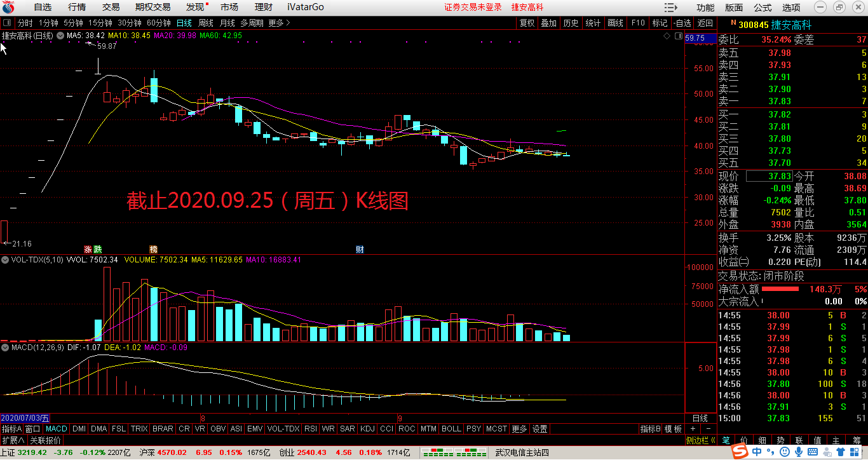This screenshot has height=460, width=868.
Task: Click the 跌 marker icon on chart
Action: pyautogui.click(x=97, y=249)
